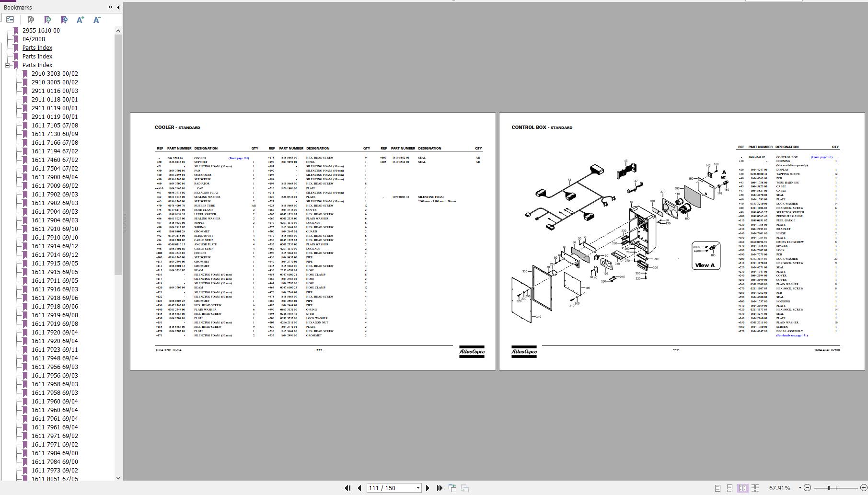868x495 pixels.
Task: Select bookmark 2910 3003 00/02
Action: (55, 74)
